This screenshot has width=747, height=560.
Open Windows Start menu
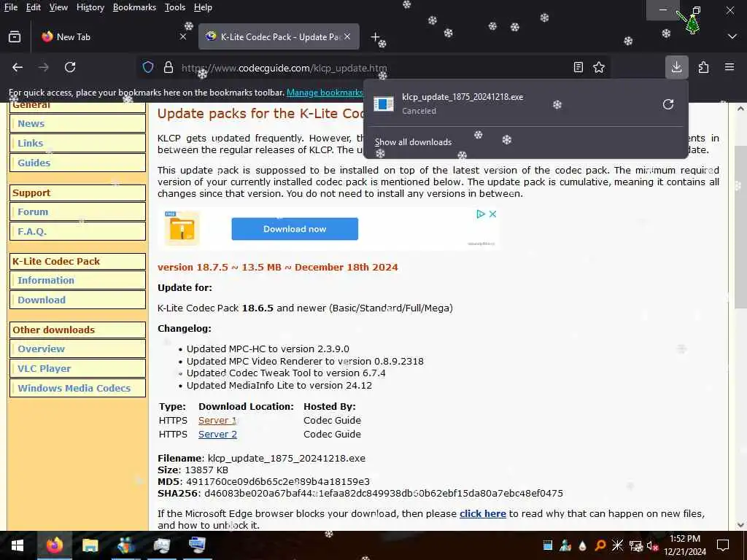18,545
